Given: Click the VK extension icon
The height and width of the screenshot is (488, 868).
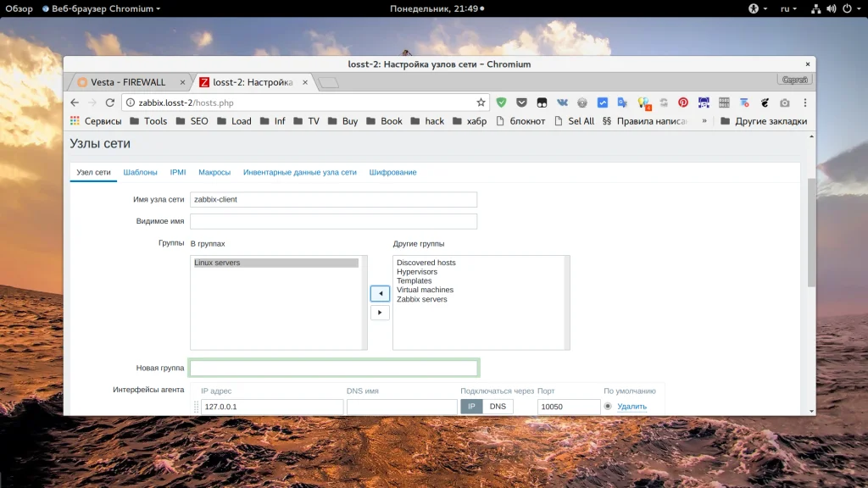Looking at the screenshot, I should 562,103.
